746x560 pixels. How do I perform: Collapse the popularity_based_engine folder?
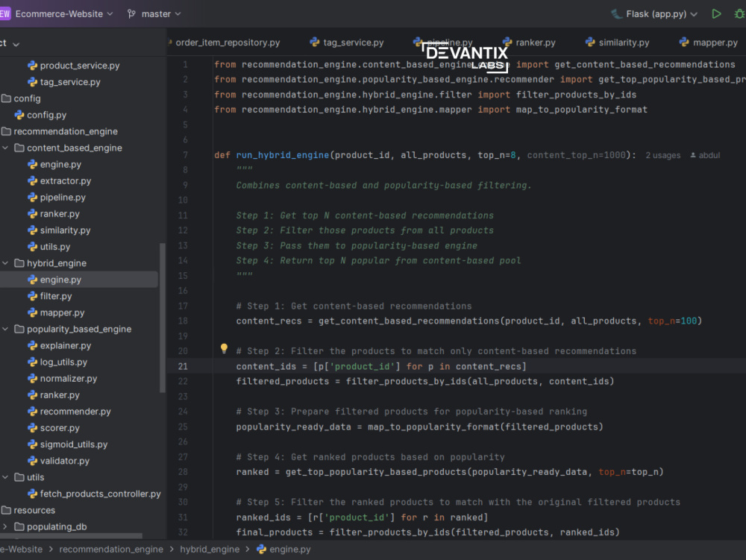pyautogui.click(x=5, y=329)
